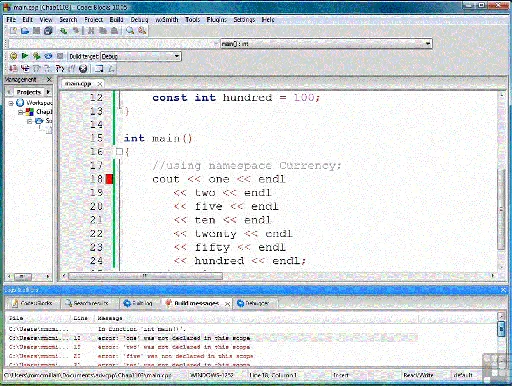Viewport: 512px width, 386px height.
Task: Click the Run to cursor debug icon
Action: pos(25,69)
